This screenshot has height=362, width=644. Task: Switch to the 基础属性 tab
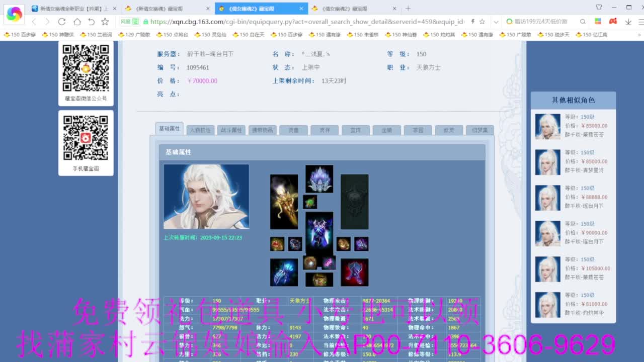pyautogui.click(x=169, y=128)
